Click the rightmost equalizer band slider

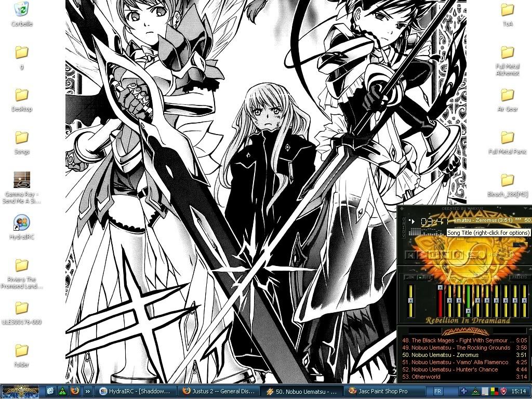coord(524,301)
